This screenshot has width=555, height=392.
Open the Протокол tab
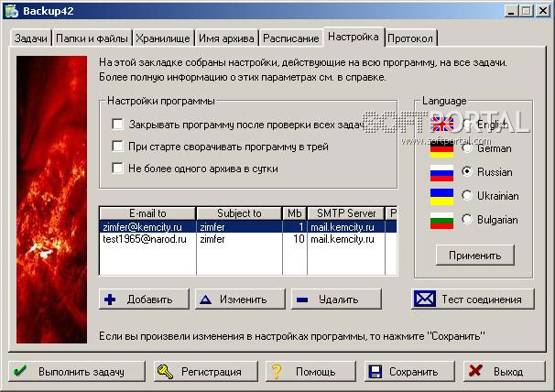click(x=410, y=38)
